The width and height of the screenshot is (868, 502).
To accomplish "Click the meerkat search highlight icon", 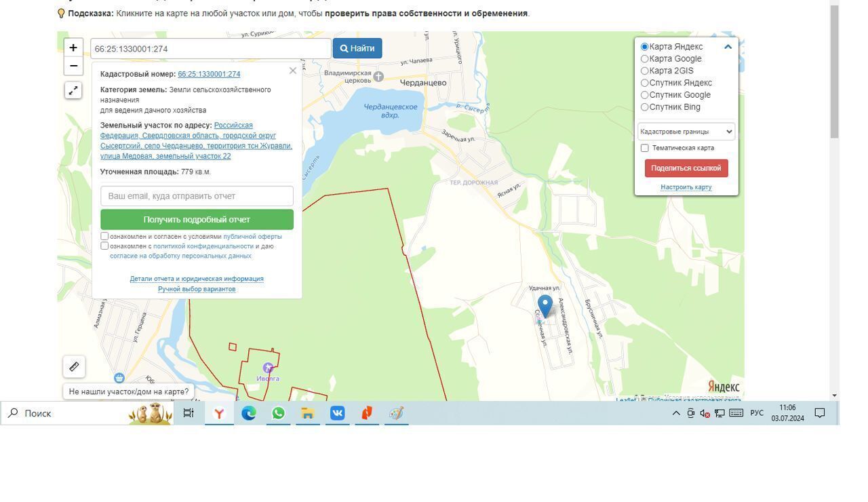I will pyautogui.click(x=151, y=413).
